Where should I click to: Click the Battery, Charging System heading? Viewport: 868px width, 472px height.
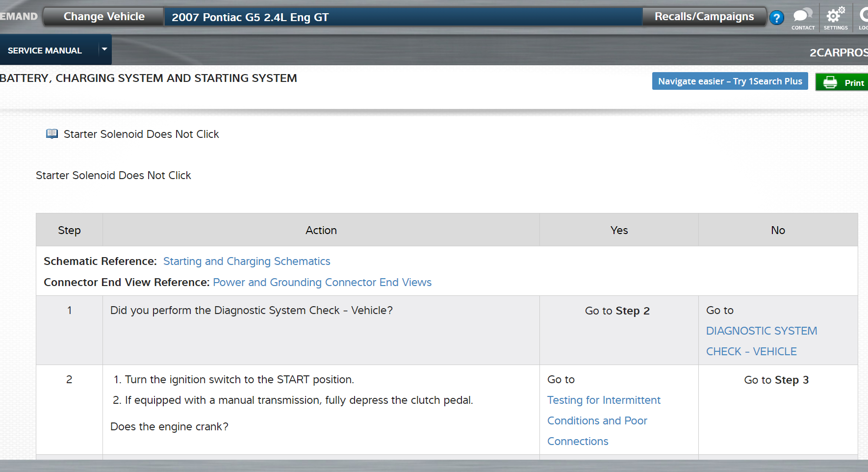point(149,79)
